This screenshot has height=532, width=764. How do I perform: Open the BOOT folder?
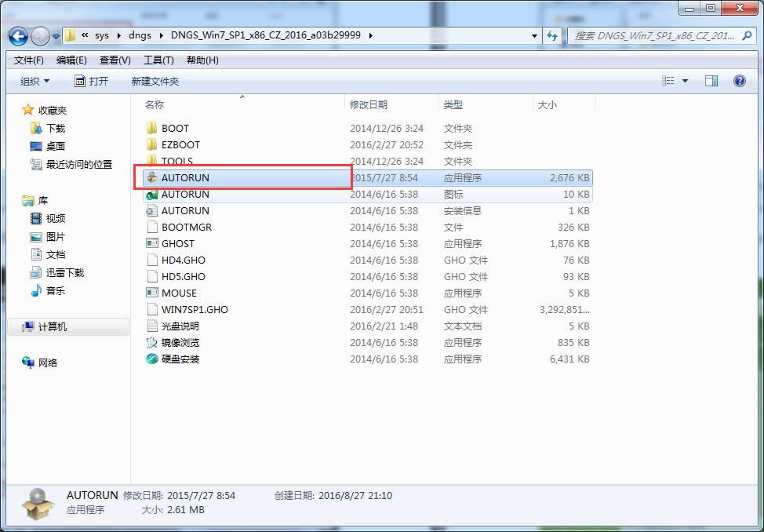(x=174, y=129)
